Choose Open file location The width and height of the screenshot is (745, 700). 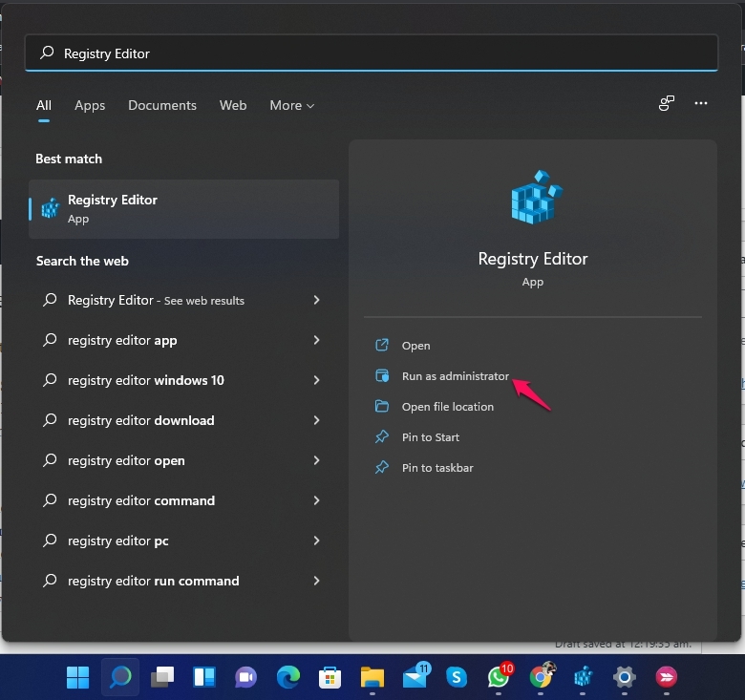click(x=448, y=407)
